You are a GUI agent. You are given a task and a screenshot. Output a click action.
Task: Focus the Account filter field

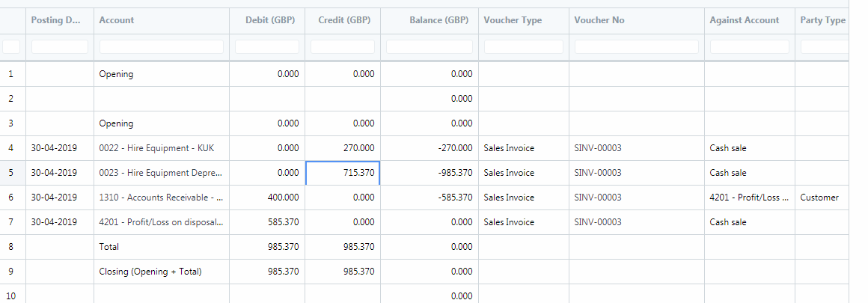point(162,46)
